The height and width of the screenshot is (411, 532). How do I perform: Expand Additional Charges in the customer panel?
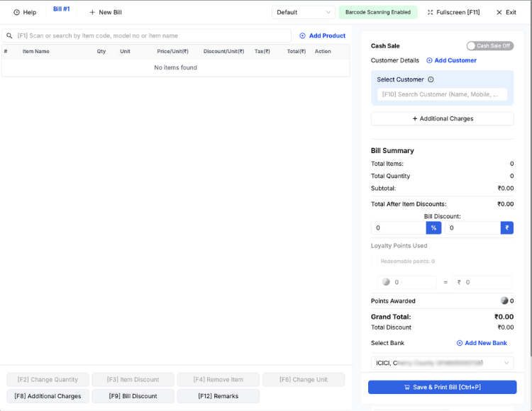(442, 118)
